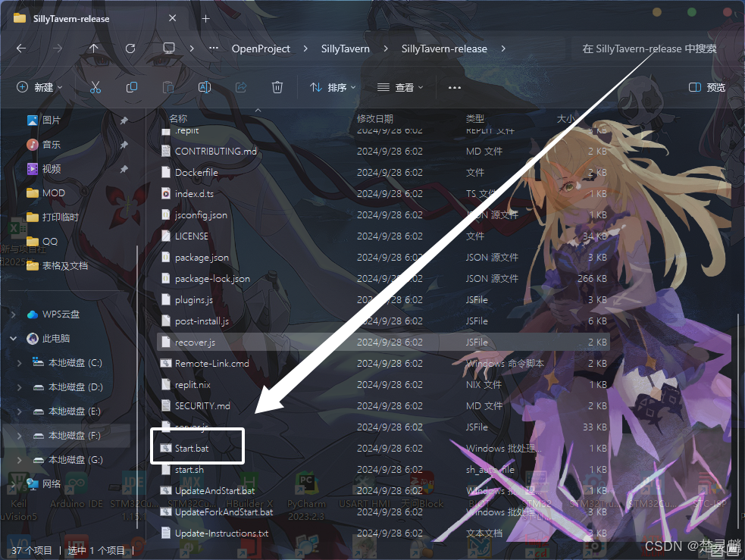This screenshot has height=560, width=745.
Task: Go back with the left arrow button
Action: click(x=21, y=48)
